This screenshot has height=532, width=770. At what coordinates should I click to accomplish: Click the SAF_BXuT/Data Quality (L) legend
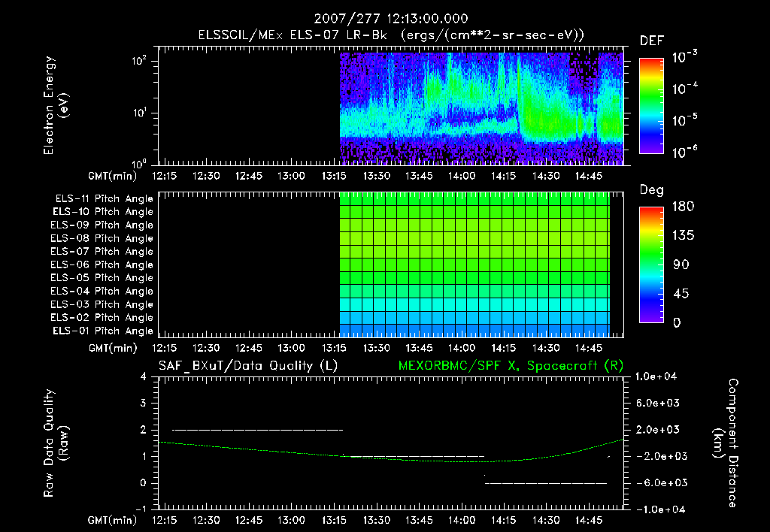pos(248,366)
